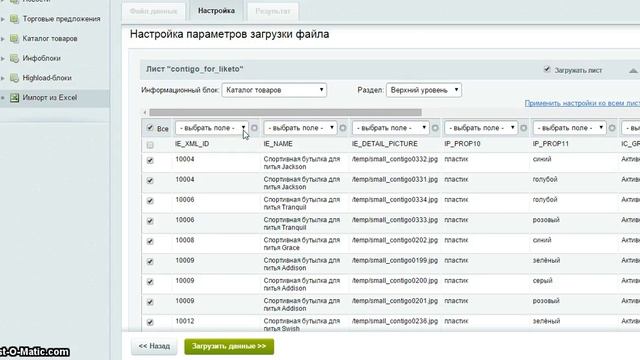Screen dimensions: 640x360
Task: Click the серый color cell
Action: point(542,281)
